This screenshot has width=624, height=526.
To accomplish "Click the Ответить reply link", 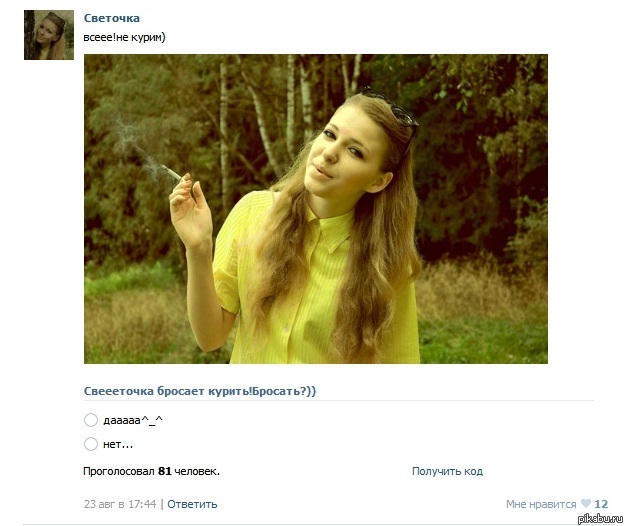I will (x=192, y=504).
